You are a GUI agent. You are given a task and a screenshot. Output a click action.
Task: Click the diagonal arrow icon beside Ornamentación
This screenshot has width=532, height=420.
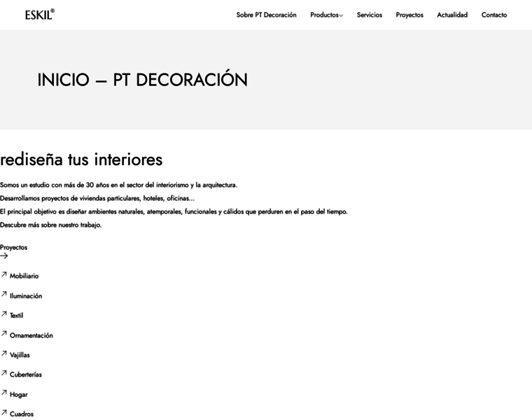[4, 333]
